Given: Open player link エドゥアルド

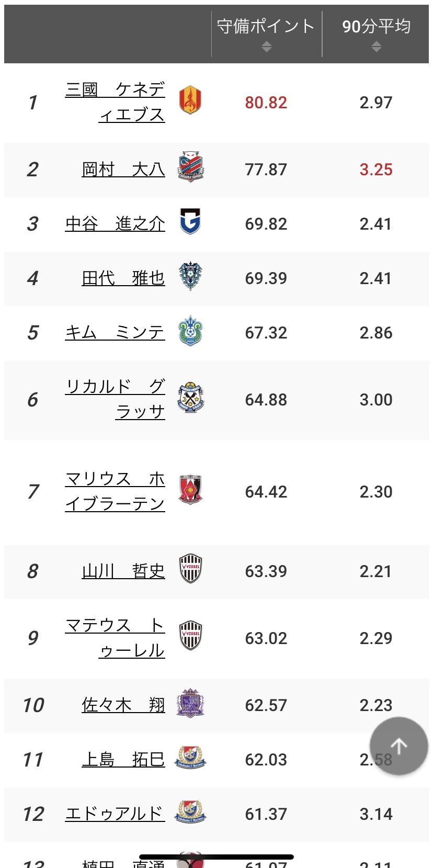Looking at the screenshot, I should click(115, 814).
